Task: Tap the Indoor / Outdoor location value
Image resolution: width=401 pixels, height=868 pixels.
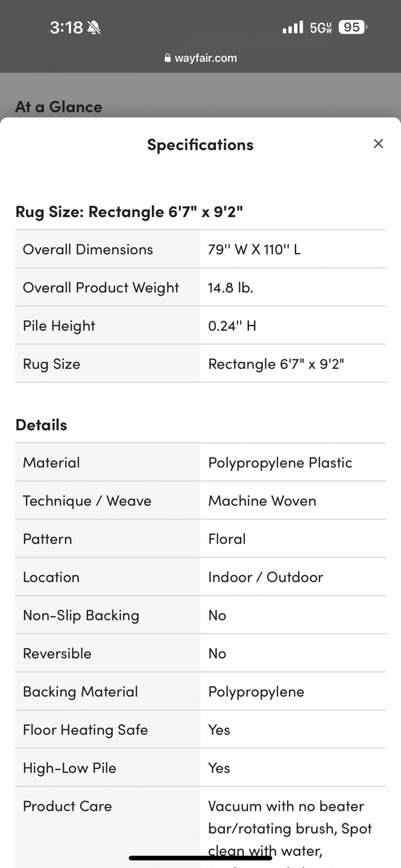Action: pyautogui.click(x=265, y=577)
